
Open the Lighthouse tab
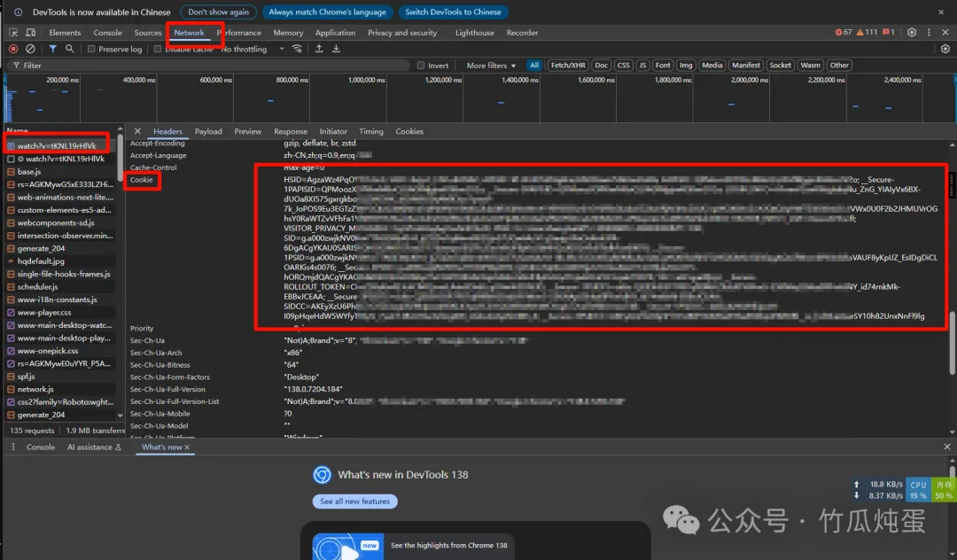click(474, 32)
